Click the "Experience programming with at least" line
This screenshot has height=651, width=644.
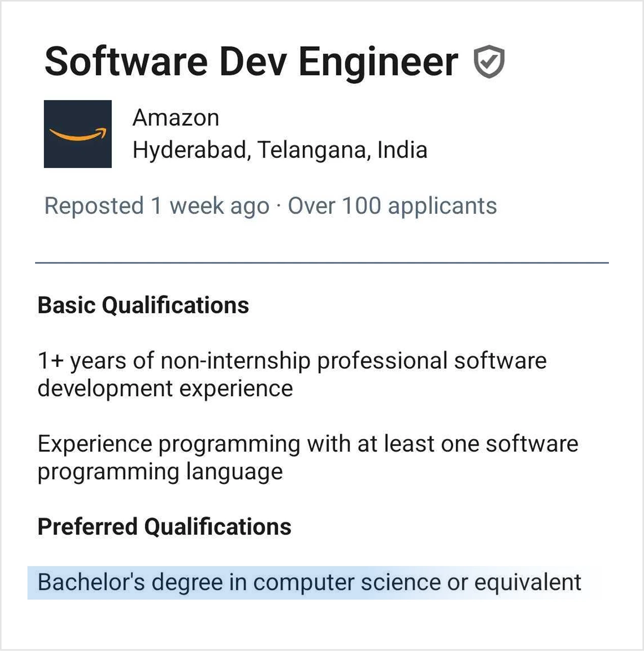point(308,444)
